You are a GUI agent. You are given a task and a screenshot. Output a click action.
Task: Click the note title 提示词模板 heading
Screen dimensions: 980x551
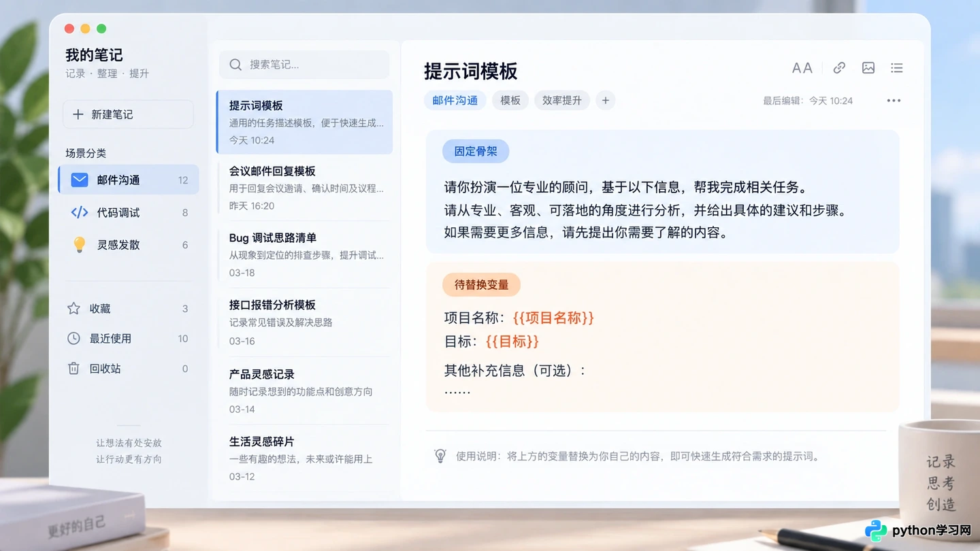471,71
